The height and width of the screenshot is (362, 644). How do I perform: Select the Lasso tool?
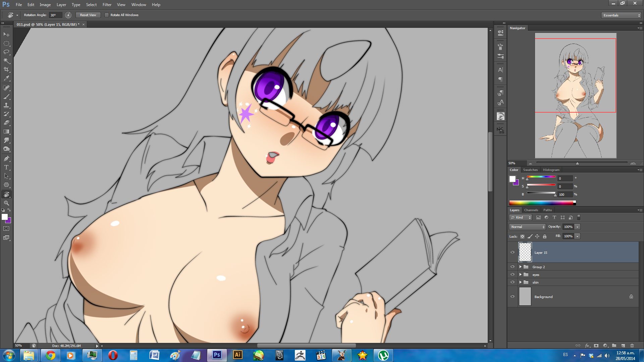tap(6, 52)
